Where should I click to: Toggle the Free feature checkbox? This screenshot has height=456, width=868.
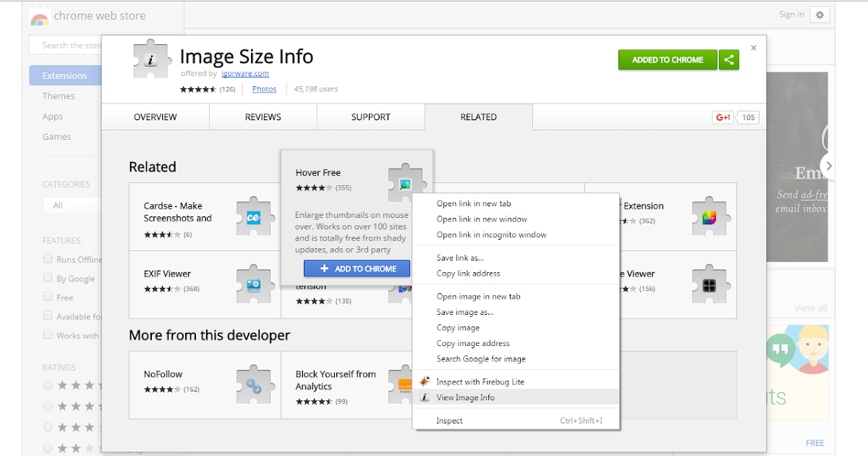click(48, 297)
